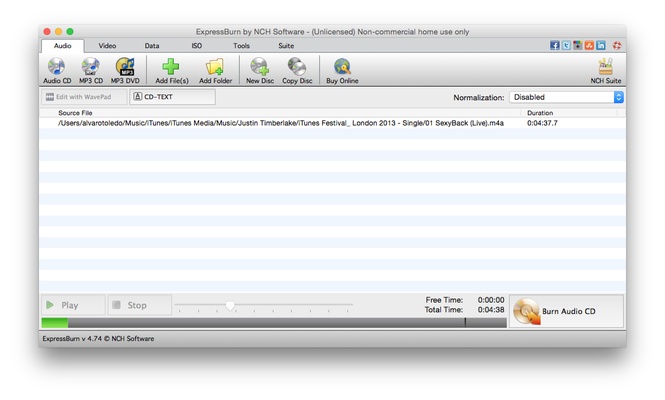This screenshot has height=400, width=665.
Task: Click the Total Time 0:04:38 value
Action: (x=491, y=310)
